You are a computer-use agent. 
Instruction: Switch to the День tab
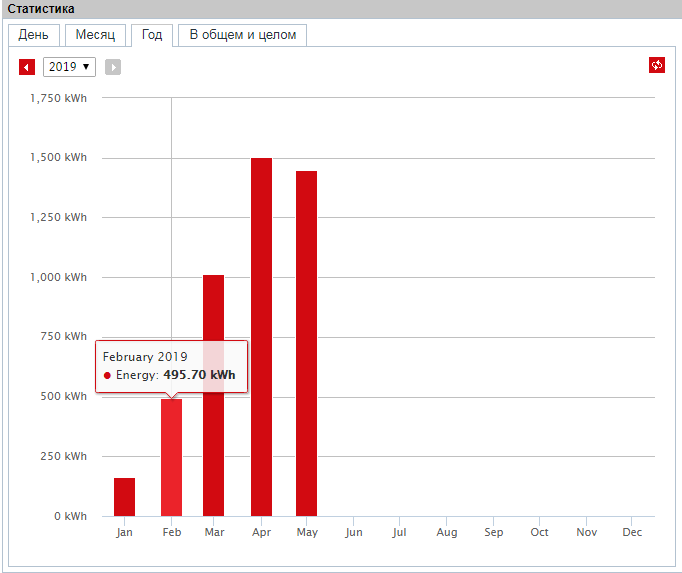pyautogui.click(x=33, y=35)
